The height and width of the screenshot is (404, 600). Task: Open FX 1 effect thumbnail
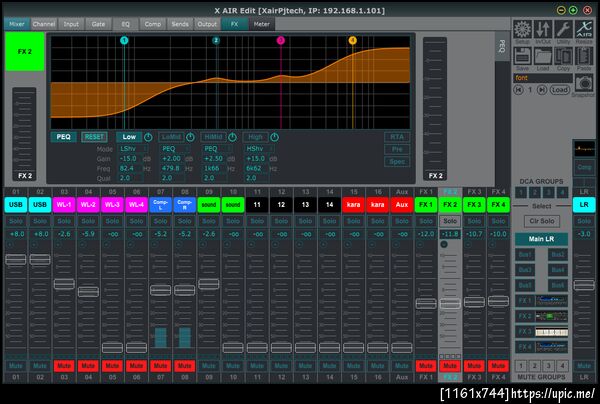click(551, 301)
